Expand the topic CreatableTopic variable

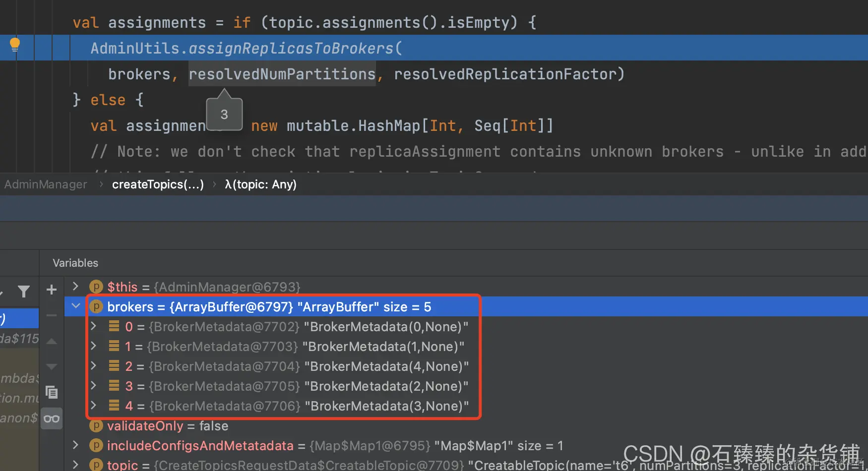[75, 465]
